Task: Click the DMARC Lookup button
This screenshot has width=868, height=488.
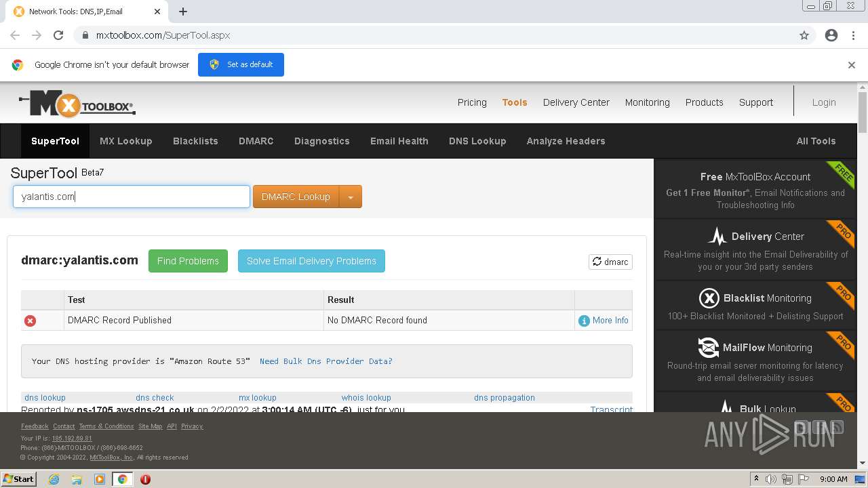Action: [x=296, y=197]
